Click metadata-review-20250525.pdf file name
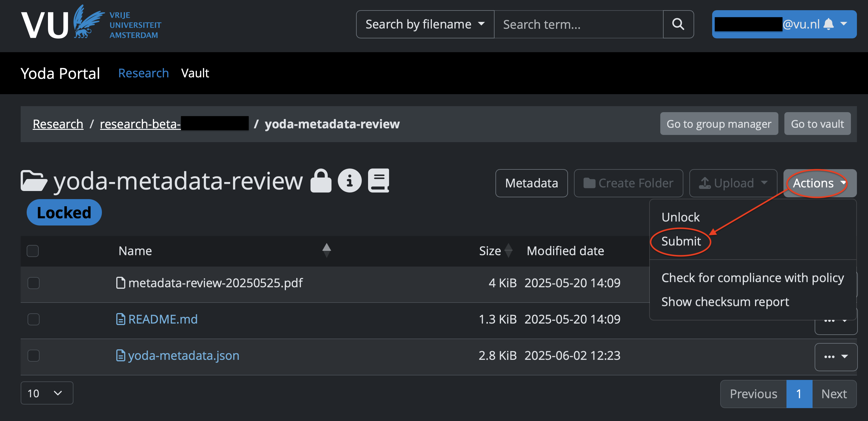Screen dimensions: 868x421 (215, 283)
